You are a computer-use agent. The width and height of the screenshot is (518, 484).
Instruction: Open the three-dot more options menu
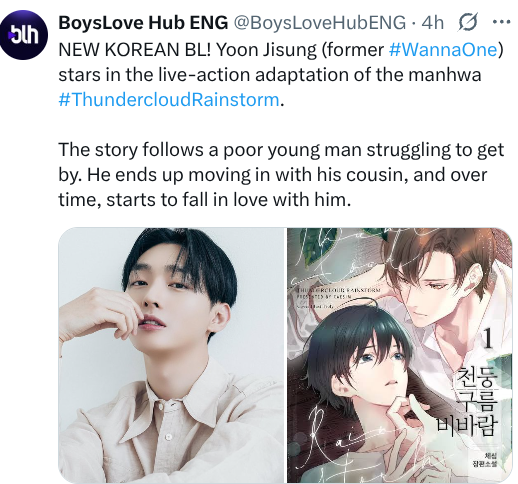point(501,22)
